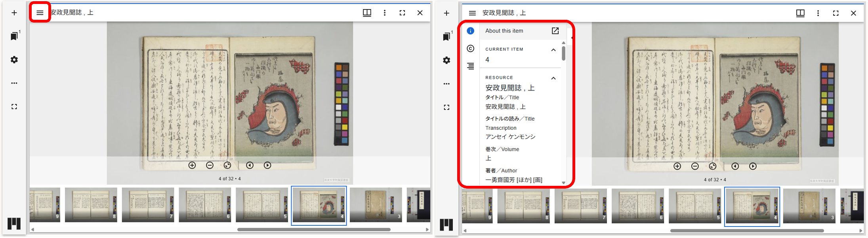Zoom out on the right viewer image
Screen dimensions: 868x238
point(695,166)
